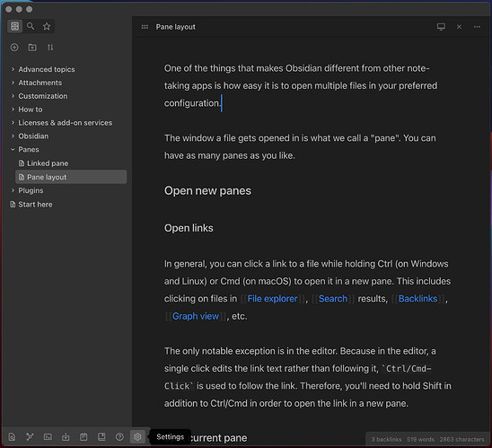Show 3 backlinks in status bar
The width and height of the screenshot is (492, 448).
tap(386, 439)
